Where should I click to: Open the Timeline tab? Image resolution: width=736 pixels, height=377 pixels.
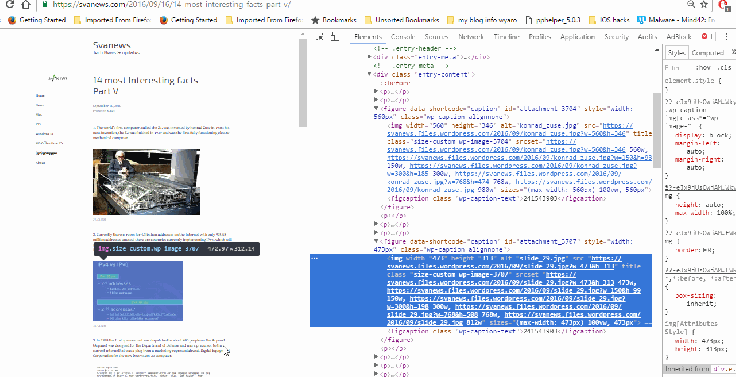coord(506,37)
